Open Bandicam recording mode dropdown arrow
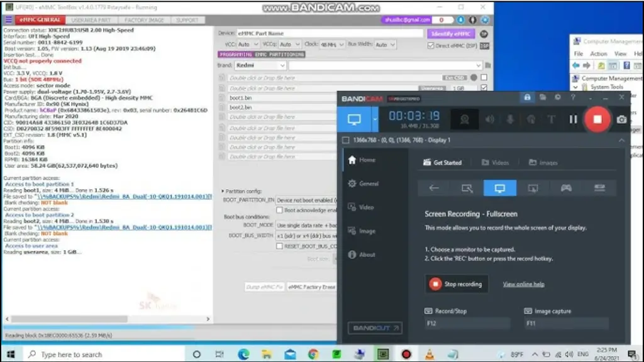The height and width of the screenshot is (362, 644). [x=375, y=119]
